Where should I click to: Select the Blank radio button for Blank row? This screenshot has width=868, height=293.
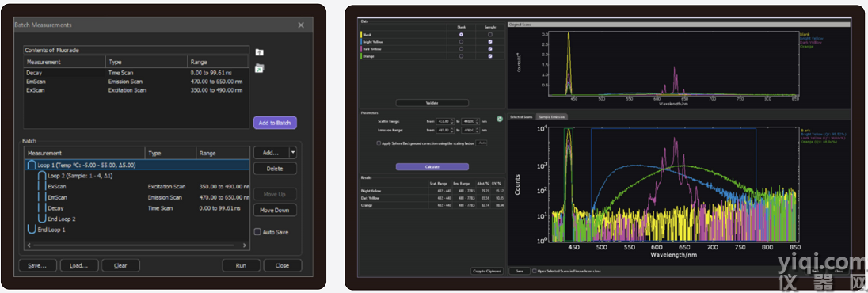(x=461, y=34)
